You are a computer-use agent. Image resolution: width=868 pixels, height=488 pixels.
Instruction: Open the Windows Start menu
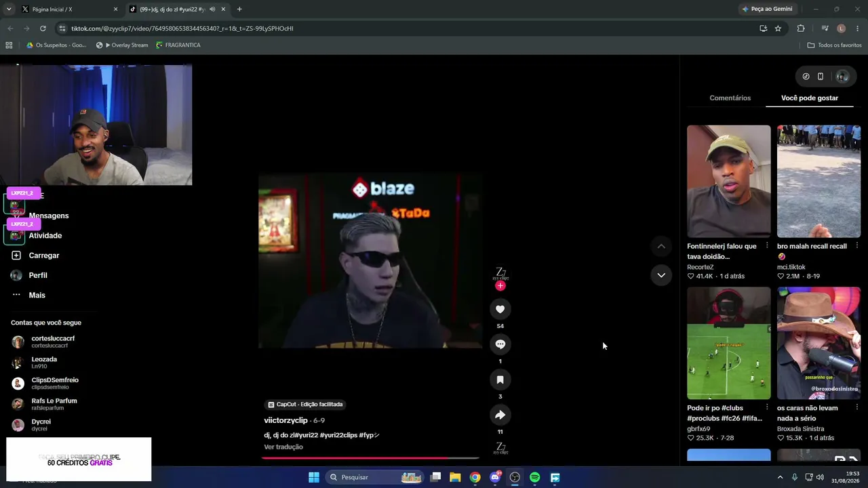click(x=313, y=477)
